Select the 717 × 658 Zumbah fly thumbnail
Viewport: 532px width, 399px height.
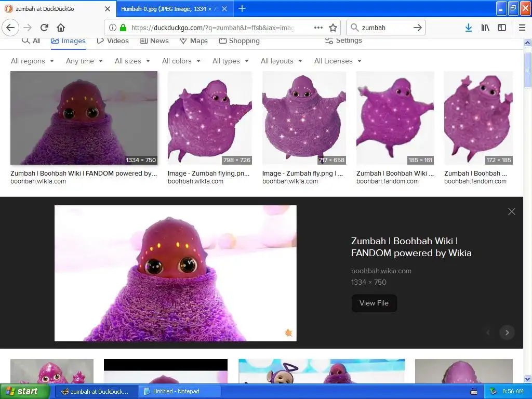pyautogui.click(x=304, y=118)
